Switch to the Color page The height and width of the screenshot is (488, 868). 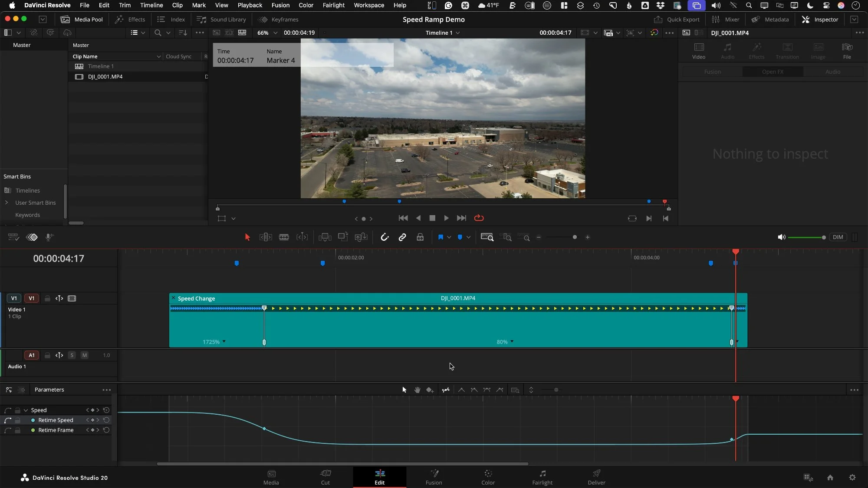[488, 477]
